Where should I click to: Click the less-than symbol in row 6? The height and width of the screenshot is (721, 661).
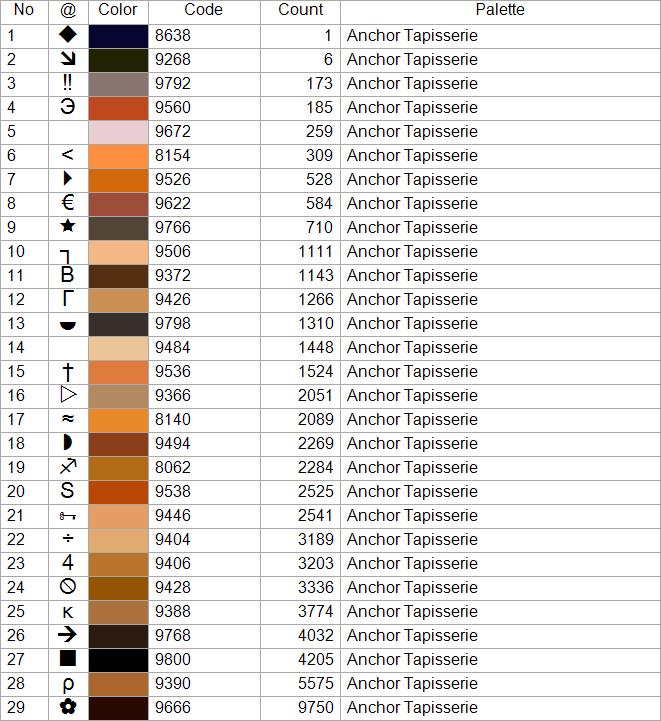68,154
